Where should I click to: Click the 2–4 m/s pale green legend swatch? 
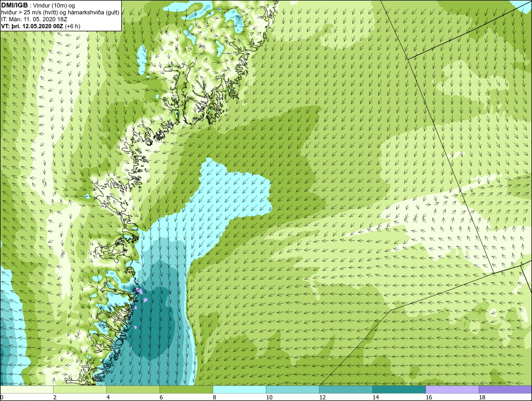80,389
